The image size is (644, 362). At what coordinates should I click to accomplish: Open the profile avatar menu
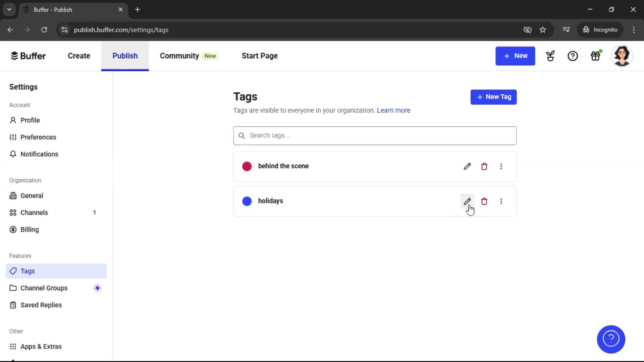click(622, 56)
